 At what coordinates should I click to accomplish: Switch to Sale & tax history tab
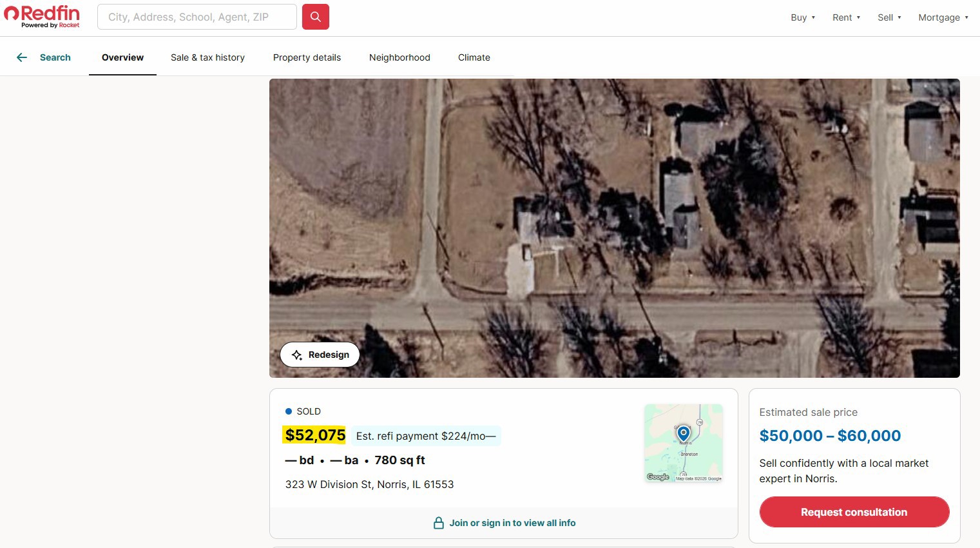point(207,57)
